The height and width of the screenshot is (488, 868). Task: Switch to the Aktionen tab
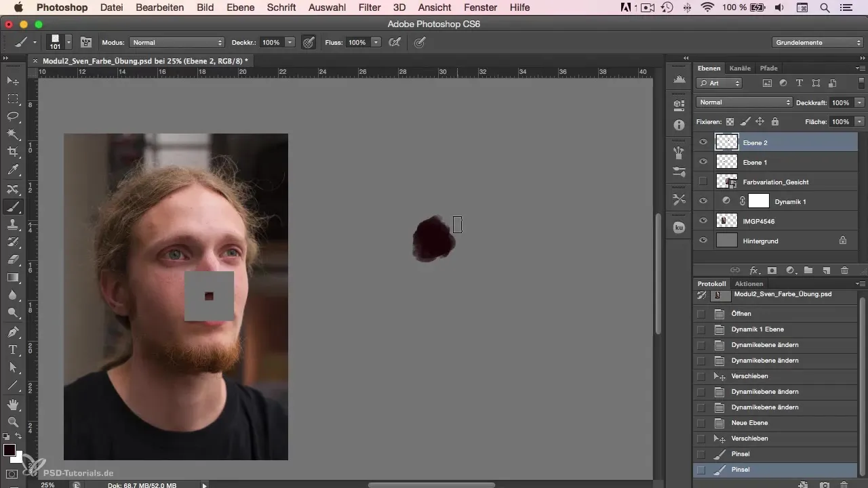pyautogui.click(x=749, y=283)
